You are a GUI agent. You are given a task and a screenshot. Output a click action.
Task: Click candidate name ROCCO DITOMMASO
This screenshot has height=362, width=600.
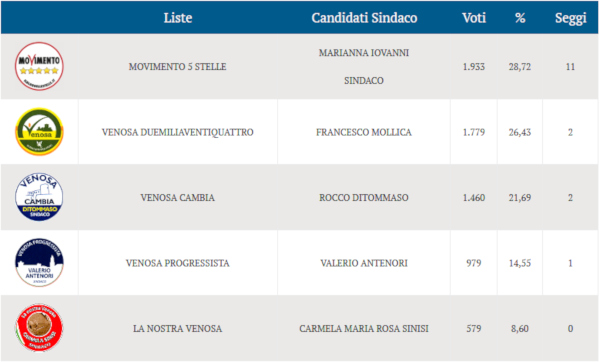(364, 197)
